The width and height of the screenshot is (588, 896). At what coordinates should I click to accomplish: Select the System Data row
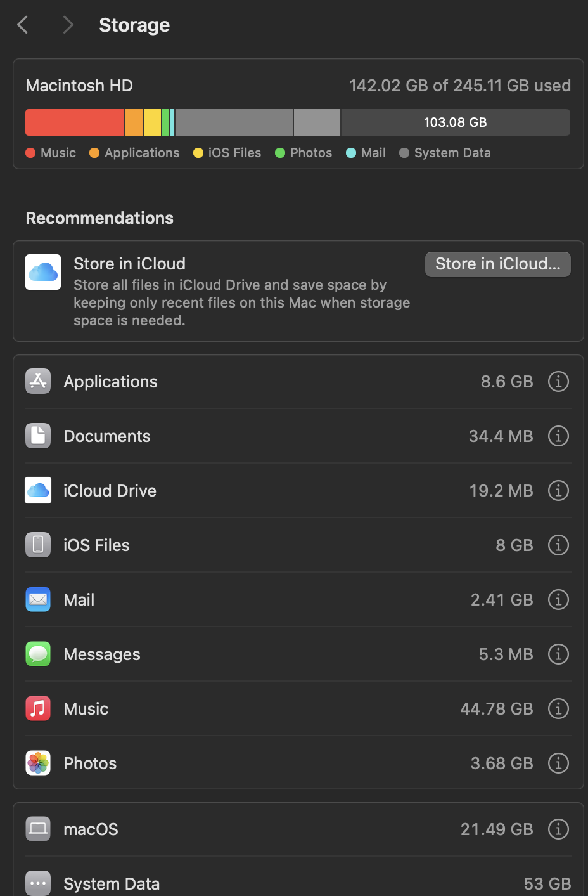(253, 883)
